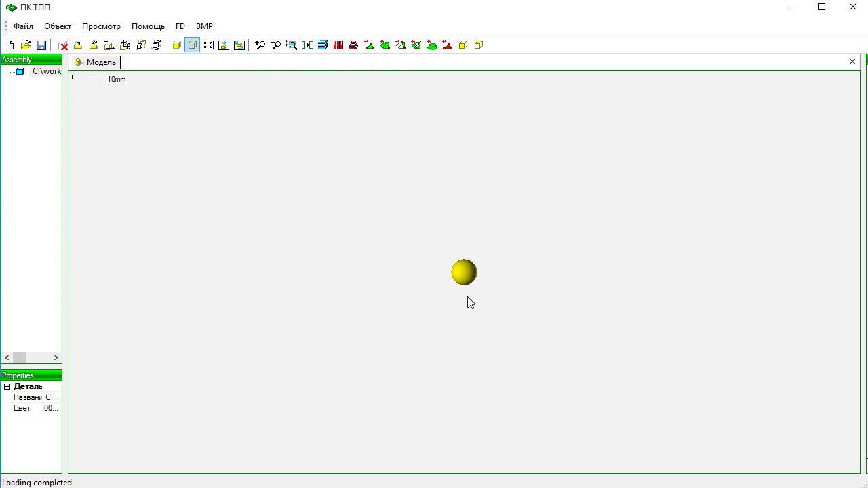The image size is (868, 488).
Task: Open a file with the folder icon
Action: [26, 45]
